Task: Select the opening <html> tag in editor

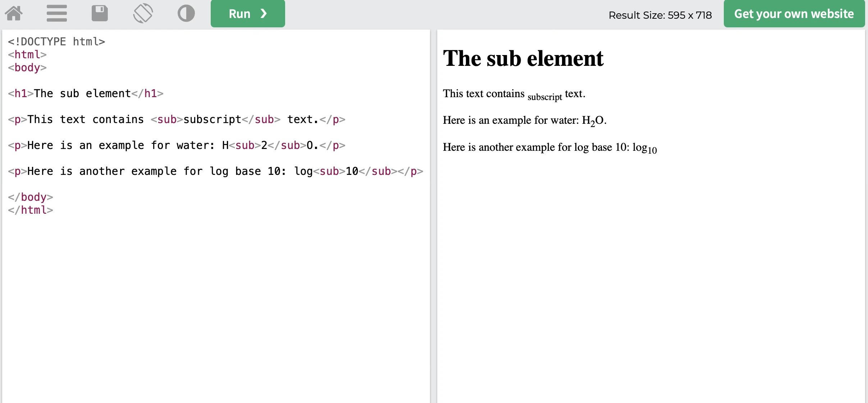Action: pos(27,55)
